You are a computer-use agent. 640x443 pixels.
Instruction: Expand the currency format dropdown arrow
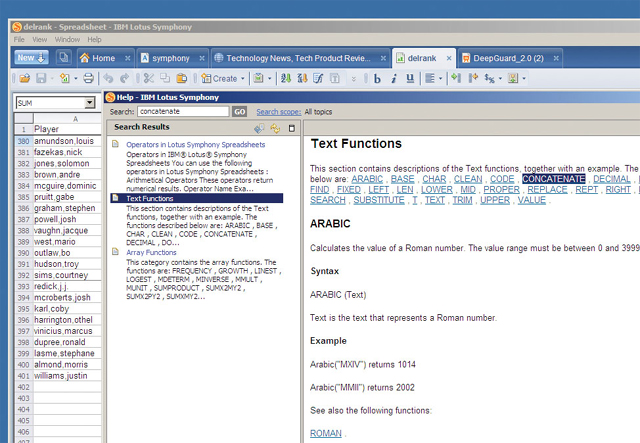pyautogui.click(x=500, y=78)
